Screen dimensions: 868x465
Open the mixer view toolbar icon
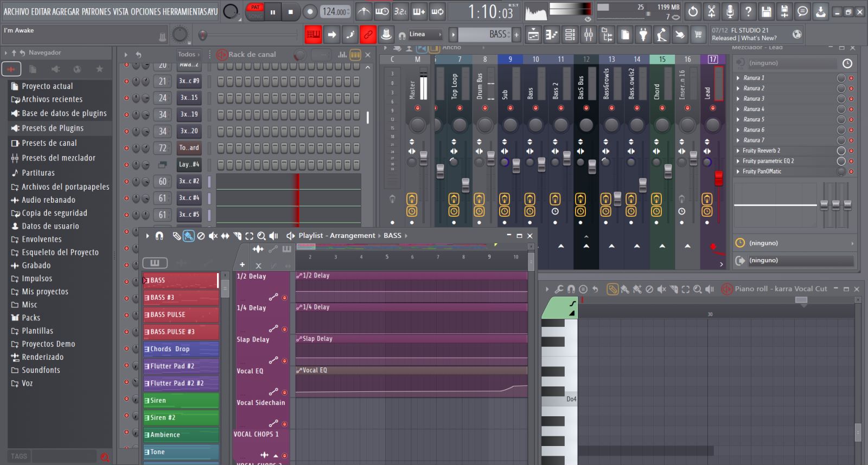point(589,35)
